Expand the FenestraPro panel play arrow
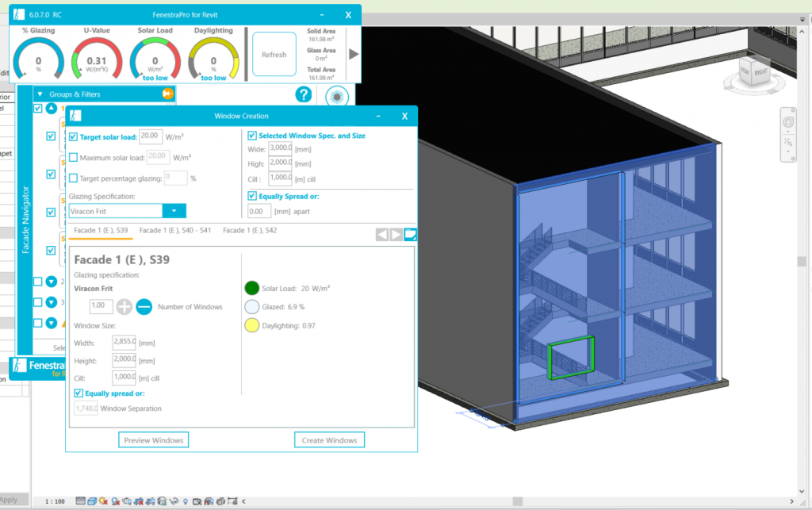Image resolution: width=812 pixels, height=510 pixels. [354, 54]
